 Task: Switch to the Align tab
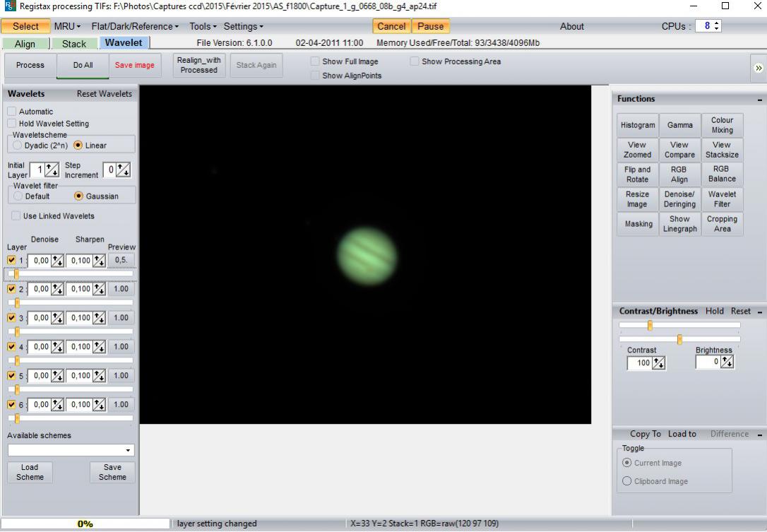point(25,44)
